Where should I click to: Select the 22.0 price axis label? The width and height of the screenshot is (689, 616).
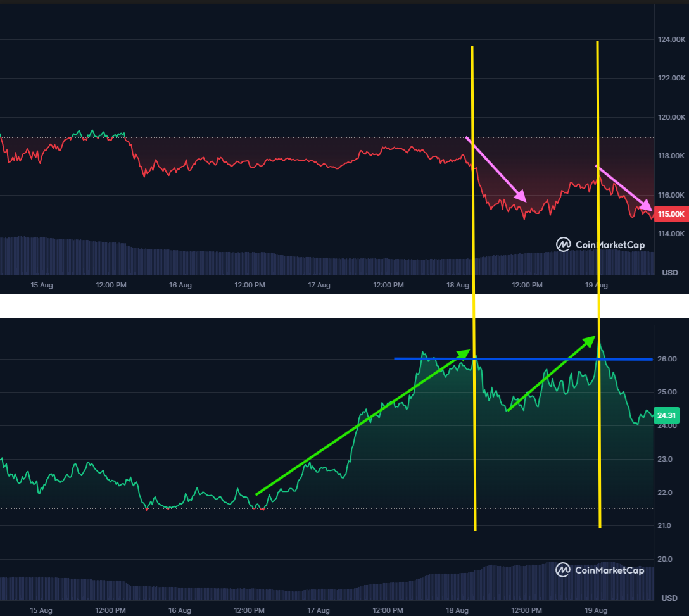pos(665,493)
